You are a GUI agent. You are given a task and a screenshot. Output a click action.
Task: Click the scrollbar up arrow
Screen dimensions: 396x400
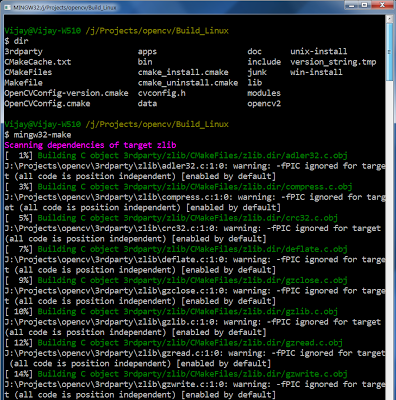tap(389, 19)
